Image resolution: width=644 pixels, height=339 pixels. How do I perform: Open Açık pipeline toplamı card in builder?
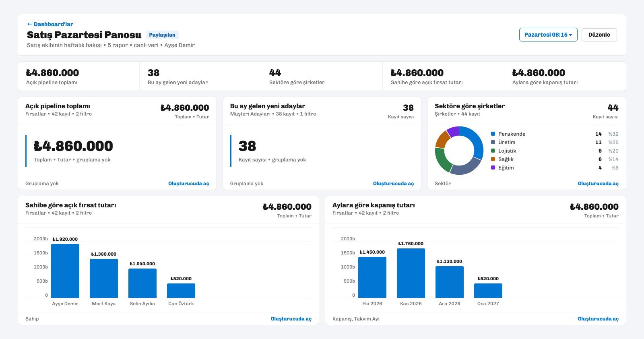(189, 184)
